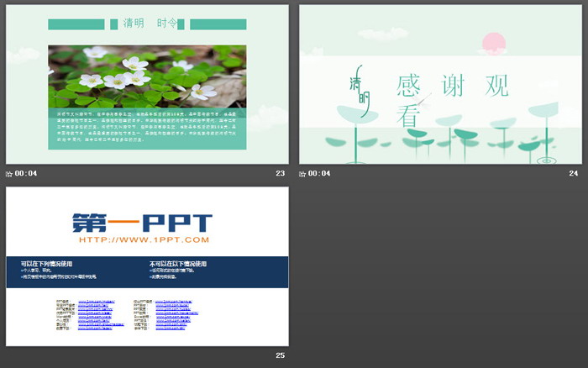The width and height of the screenshot is (588, 368).
Task: Click the transition star icon under slide 24
Action: 302,174
